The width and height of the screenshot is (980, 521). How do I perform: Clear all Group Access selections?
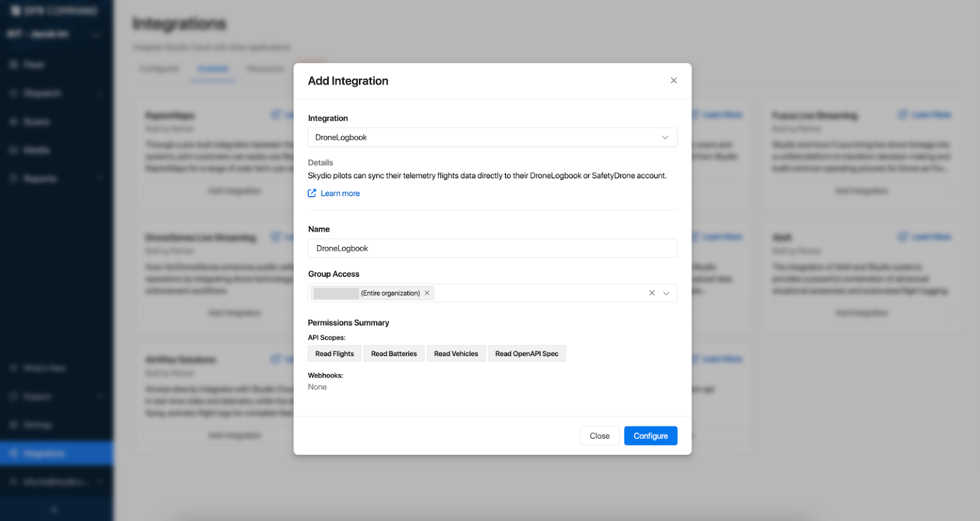(652, 293)
